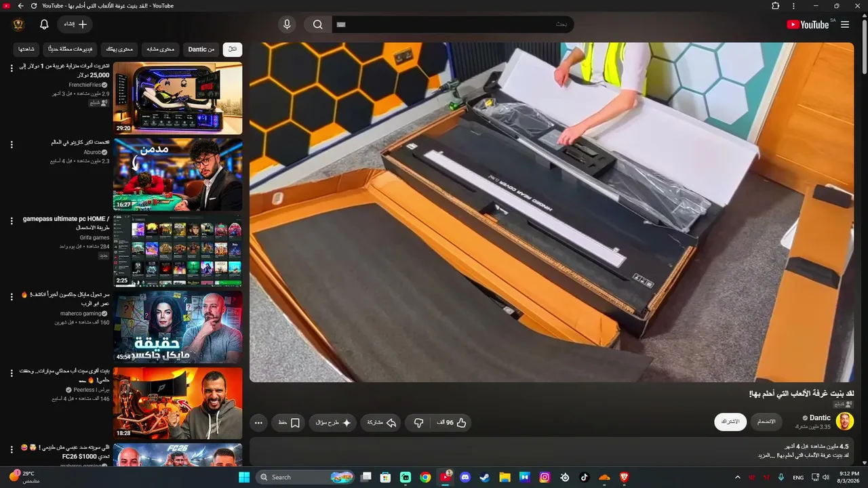Viewport: 868px width, 488px height.
Task: Switch input language via ENG indicator
Action: 798,477
